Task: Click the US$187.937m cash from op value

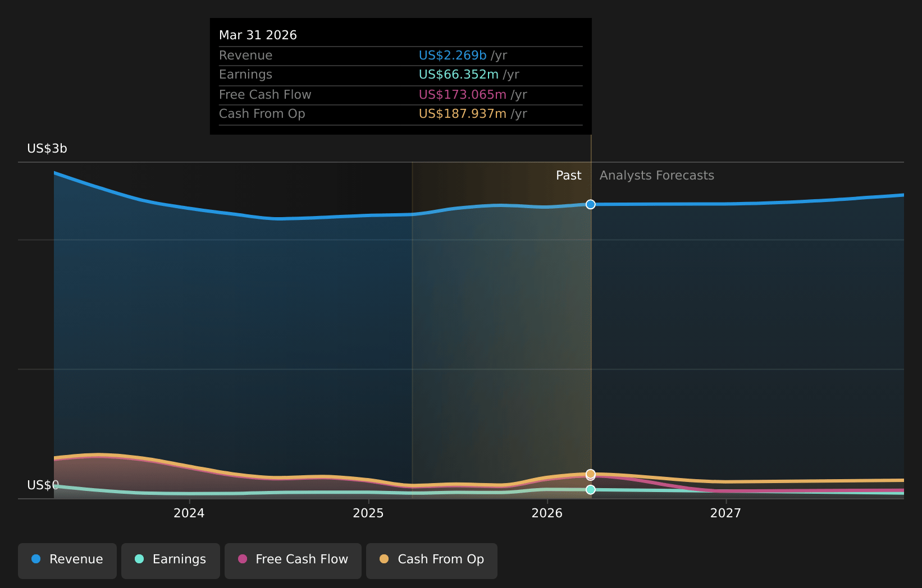Action: (x=463, y=114)
